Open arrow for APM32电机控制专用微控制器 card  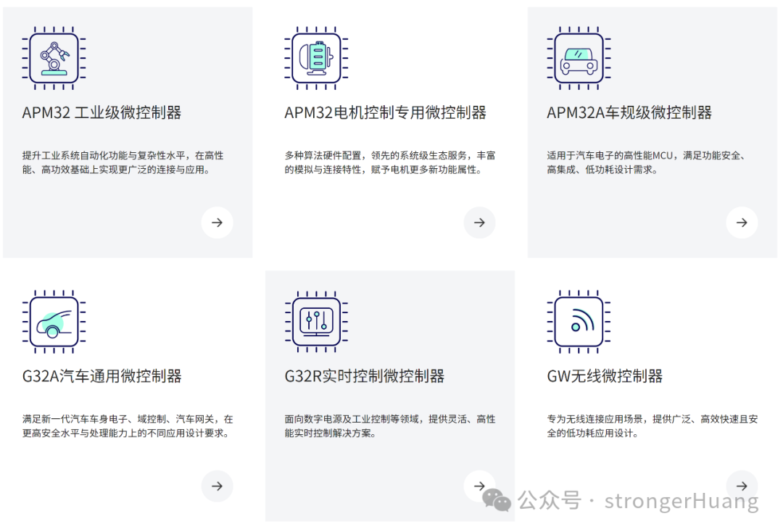click(479, 223)
